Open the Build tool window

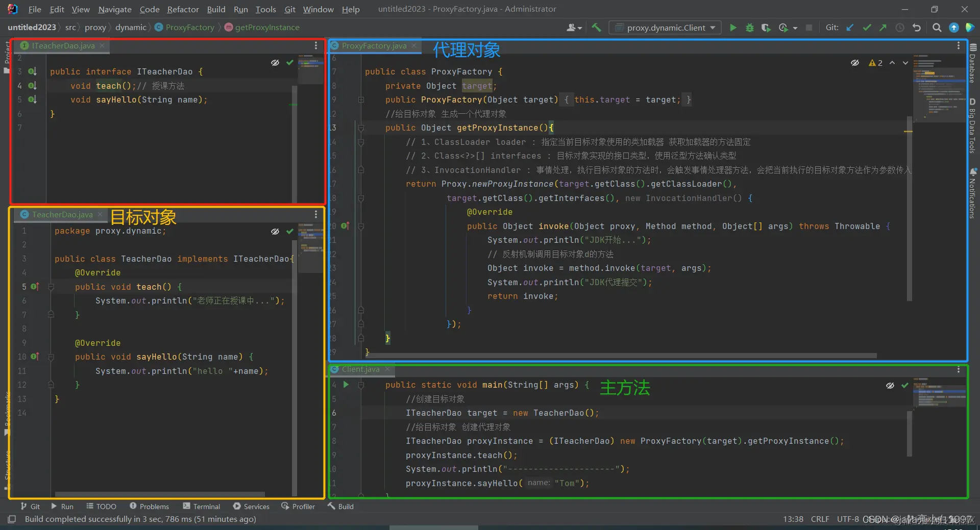[x=340, y=507]
